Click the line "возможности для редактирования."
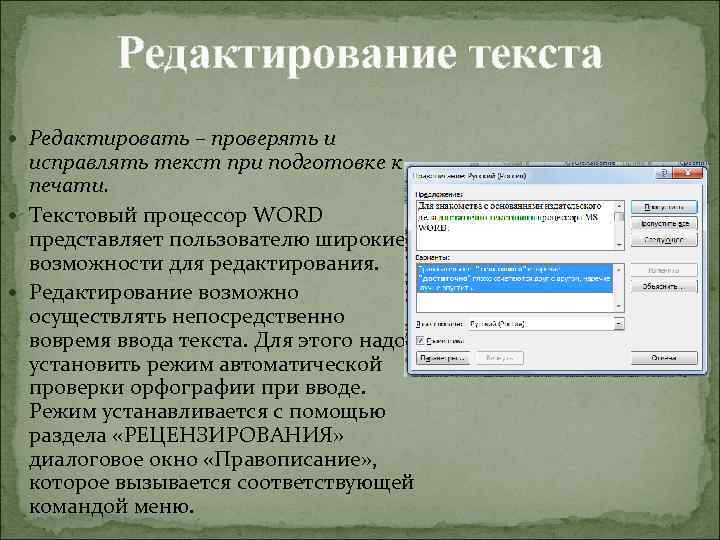 [204, 264]
